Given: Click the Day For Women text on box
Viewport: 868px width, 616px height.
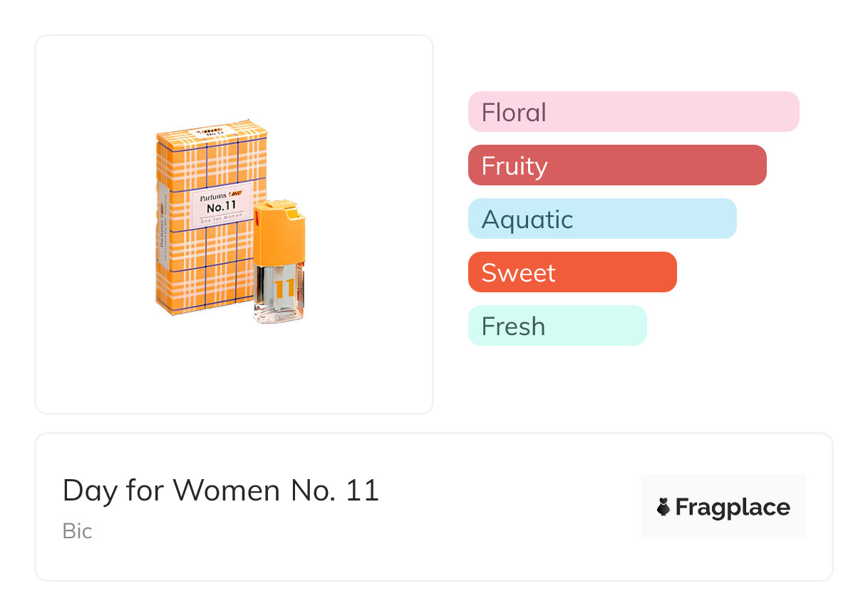Looking at the screenshot, I should (220, 217).
